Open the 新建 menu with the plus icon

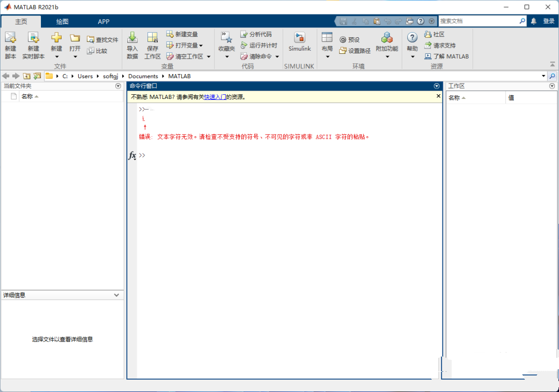tap(56, 45)
